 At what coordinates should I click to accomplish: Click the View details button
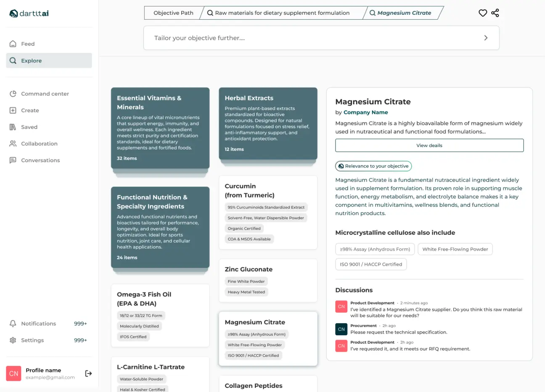(x=429, y=145)
